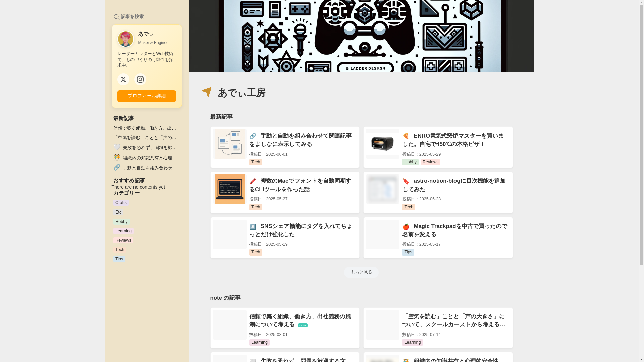
Task: Click Tech tag on 2025-05-19 article
Action: 256,252
